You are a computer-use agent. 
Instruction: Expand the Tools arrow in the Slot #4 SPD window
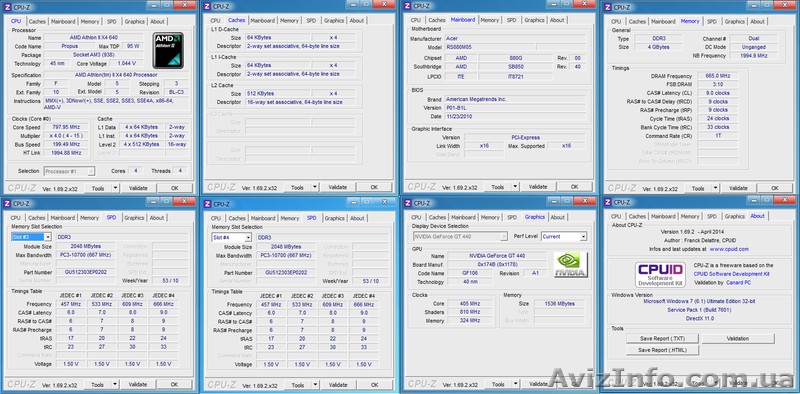point(315,384)
